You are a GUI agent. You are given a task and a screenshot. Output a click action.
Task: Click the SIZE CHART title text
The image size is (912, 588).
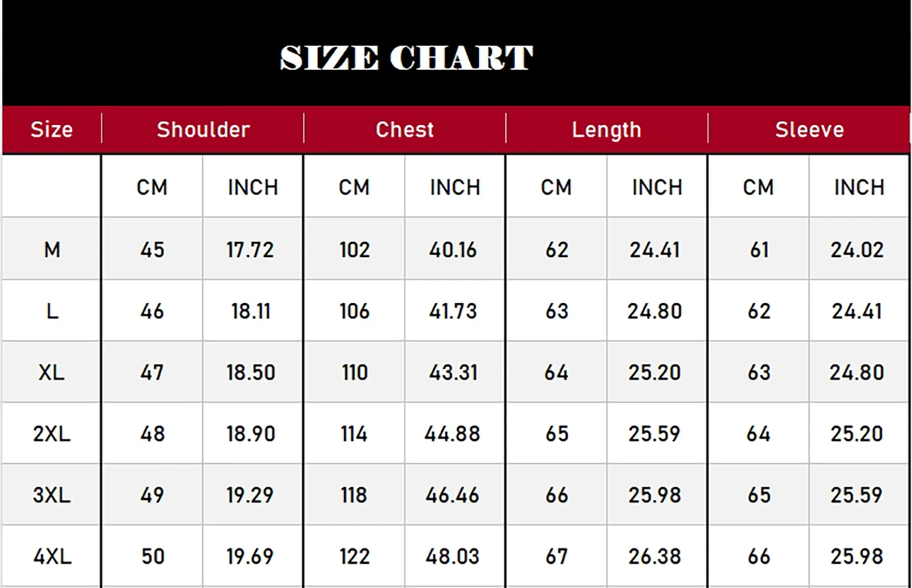pyautogui.click(x=406, y=58)
